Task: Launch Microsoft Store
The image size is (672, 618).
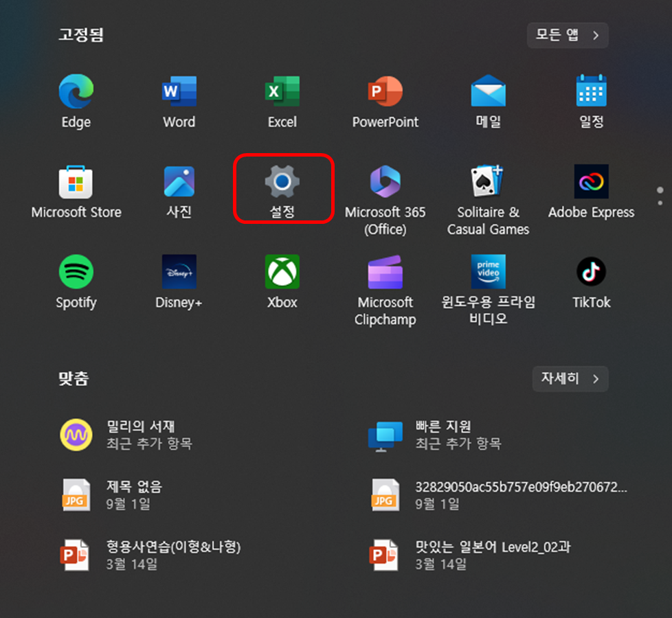Action: tap(76, 182)
